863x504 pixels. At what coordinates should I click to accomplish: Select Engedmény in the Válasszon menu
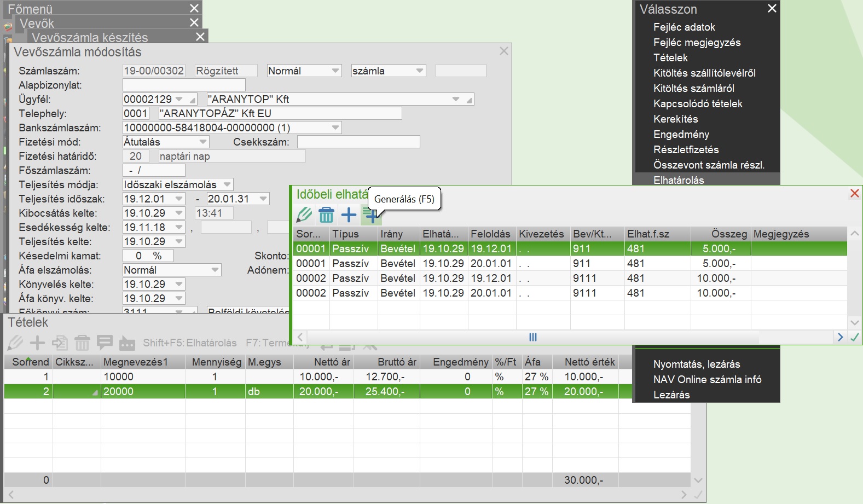681,134
